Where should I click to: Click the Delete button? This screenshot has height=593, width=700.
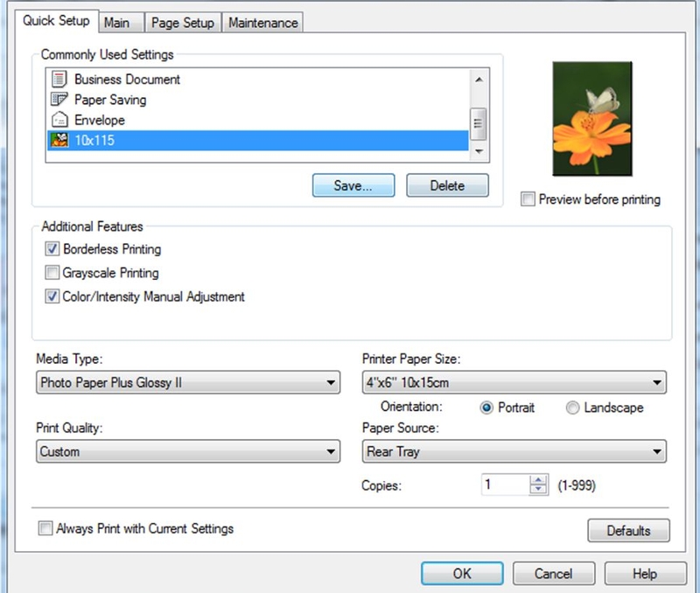(x=447, y=185)
